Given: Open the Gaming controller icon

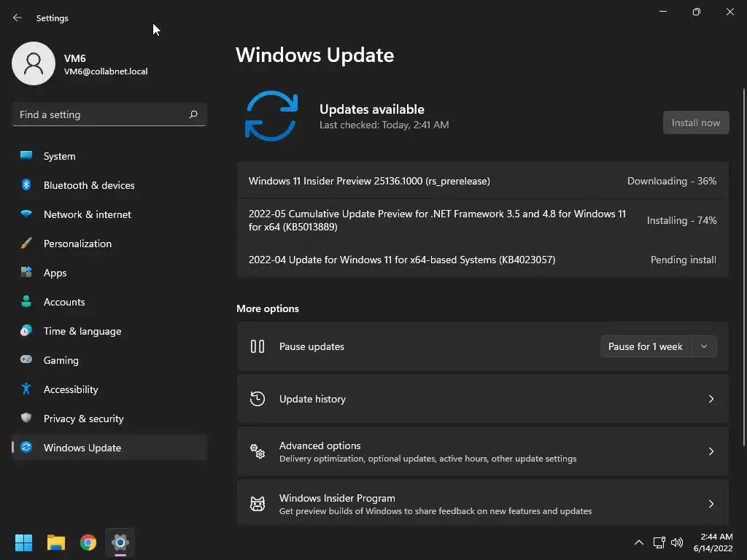Looking at the screenshot, I should [26, 359].
